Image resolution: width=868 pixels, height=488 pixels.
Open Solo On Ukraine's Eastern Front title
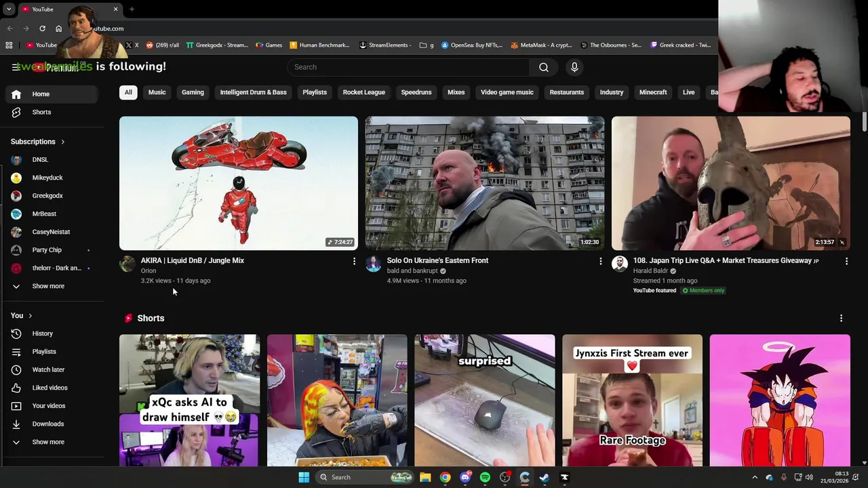[437, 260]
